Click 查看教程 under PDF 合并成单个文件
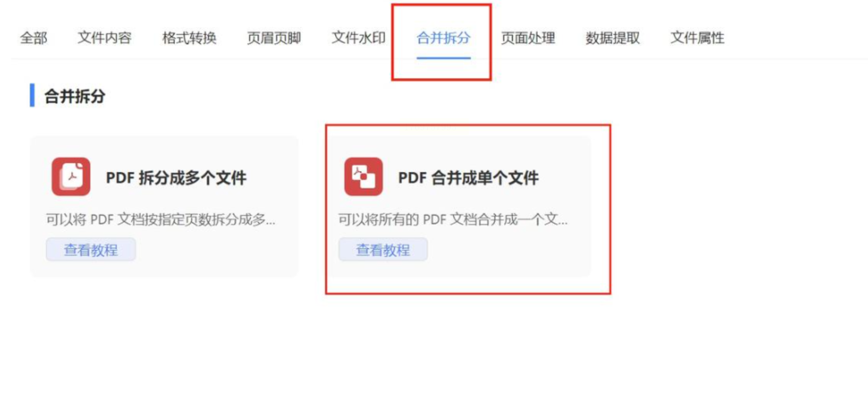 click(383, 250)
